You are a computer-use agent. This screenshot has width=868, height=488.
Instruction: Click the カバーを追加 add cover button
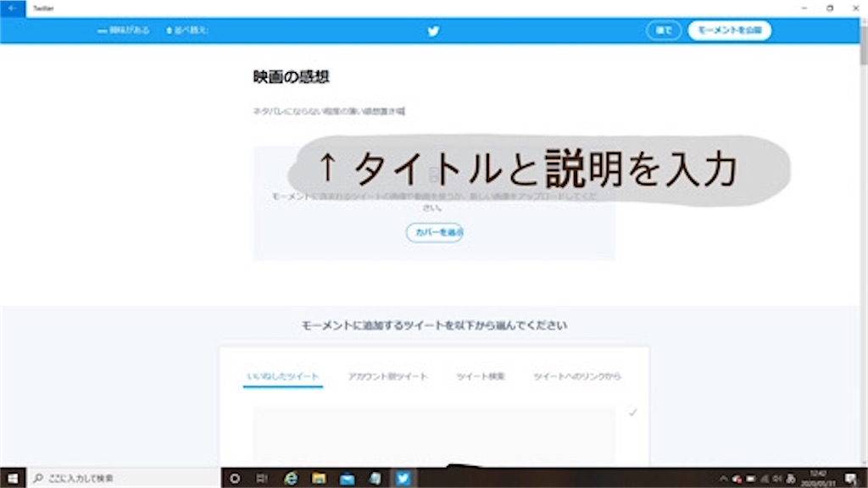pos(435,232)
